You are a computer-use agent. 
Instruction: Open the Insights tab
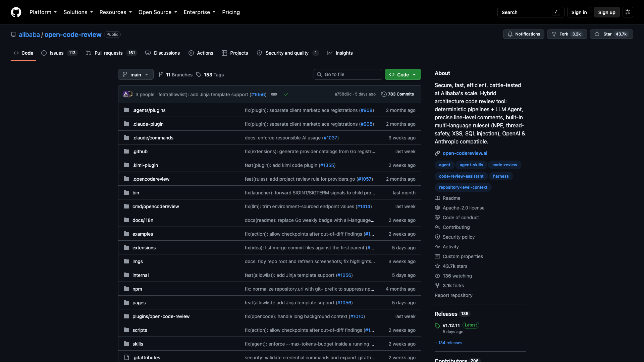pyautogui.click(x=340, y=53)
